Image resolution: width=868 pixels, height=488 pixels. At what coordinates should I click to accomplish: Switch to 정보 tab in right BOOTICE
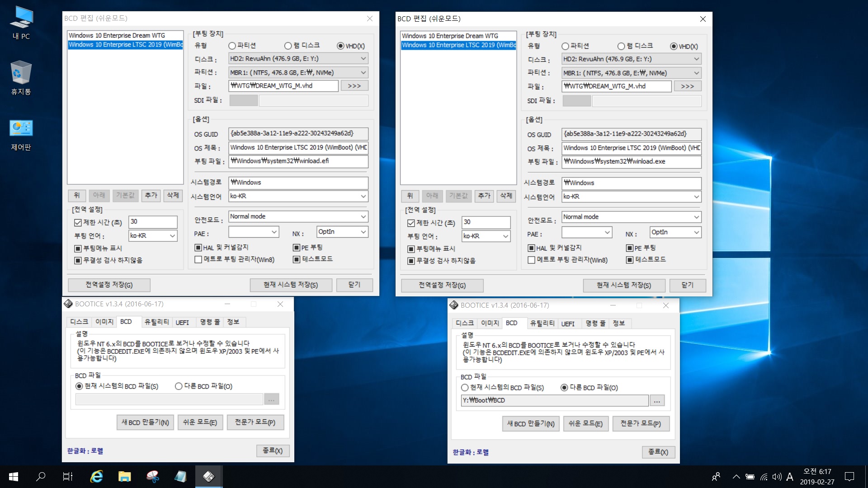(619, 324)
